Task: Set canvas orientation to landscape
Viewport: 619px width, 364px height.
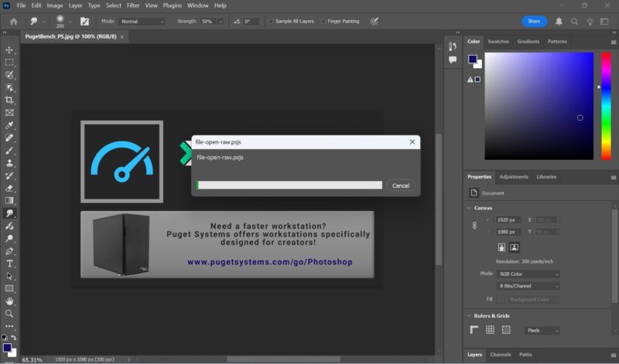Action: (514, 247)
